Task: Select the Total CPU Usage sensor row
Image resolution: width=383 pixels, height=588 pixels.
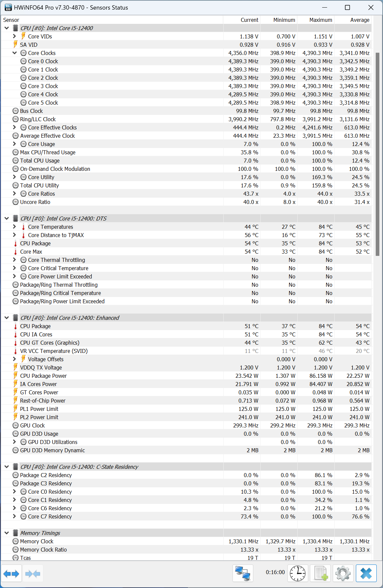Action: [x=40, y=161]
